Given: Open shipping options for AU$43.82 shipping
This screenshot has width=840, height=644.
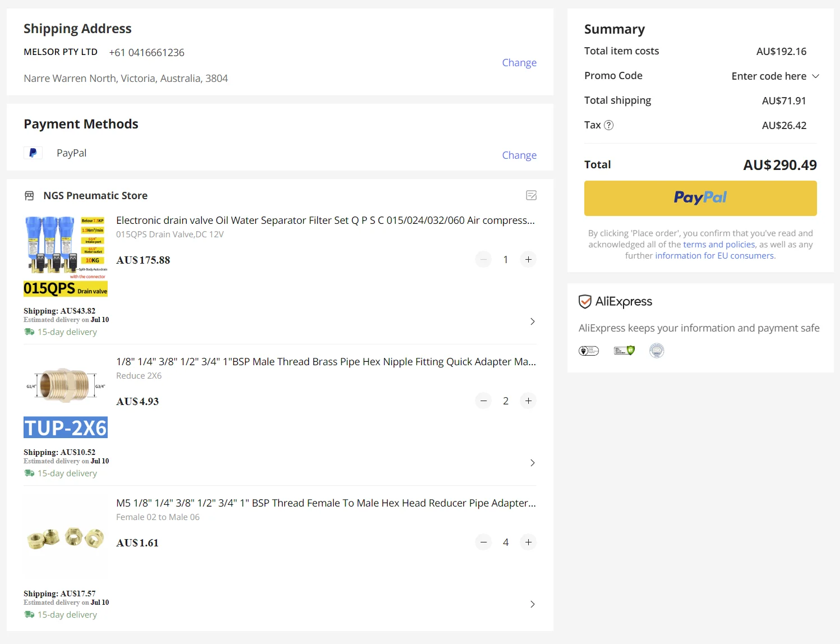Looking at the screenshot, I should [533, 321].
